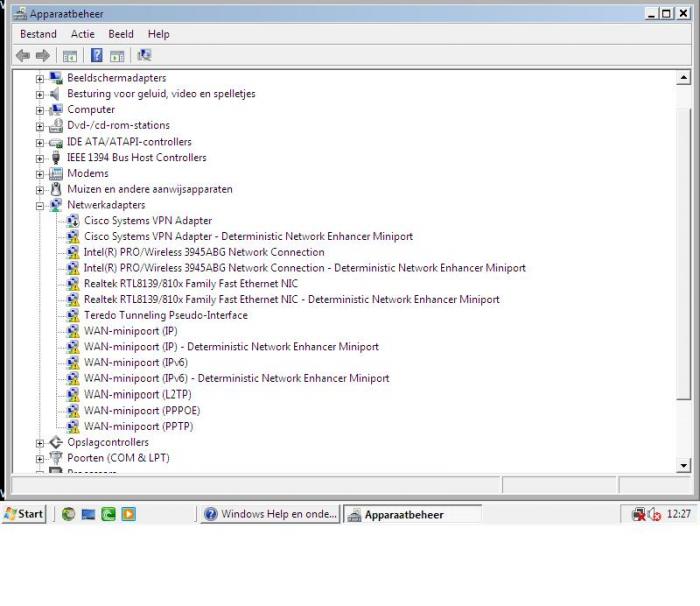Image resolution: width=700 pixels, height=606 pixels.
Task: Click the speaker icon beside Besturing voor geluid
Action: click(55, 94)
